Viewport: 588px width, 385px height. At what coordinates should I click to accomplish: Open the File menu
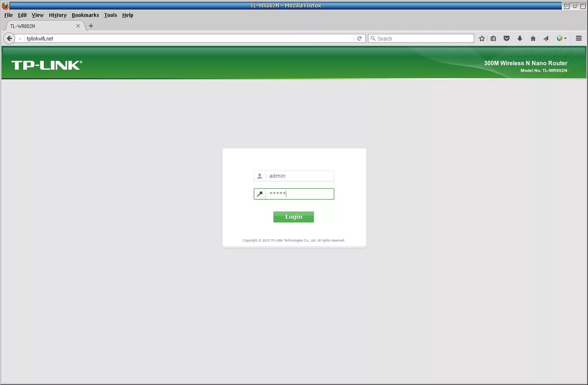pyautogui.click(x=8, y=15)
